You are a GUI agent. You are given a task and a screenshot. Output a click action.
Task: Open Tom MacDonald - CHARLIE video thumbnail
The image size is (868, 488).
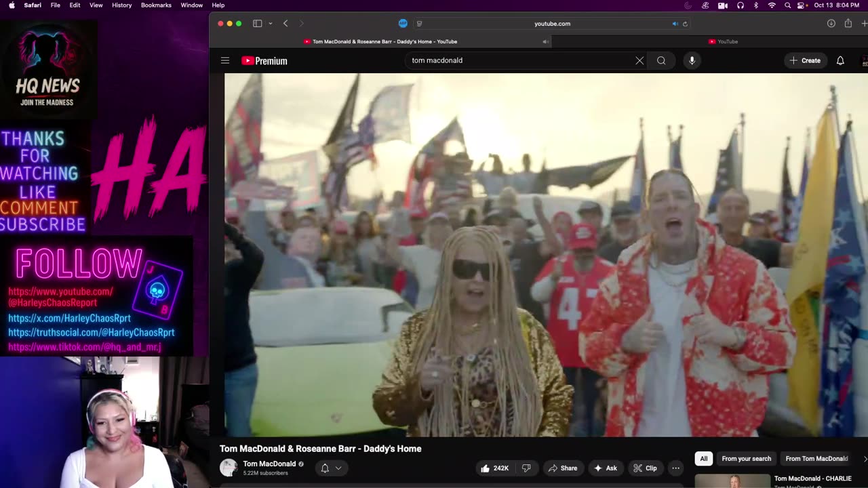732,481
